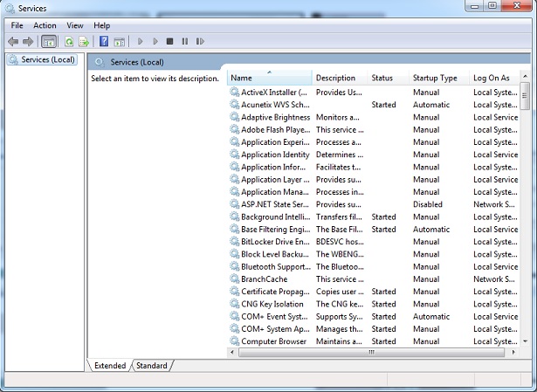Image resolution: width=537 pixels, height=392 pixels.
Task: Open the View menu
Action: pyautogui.click(x=75, y=25)
